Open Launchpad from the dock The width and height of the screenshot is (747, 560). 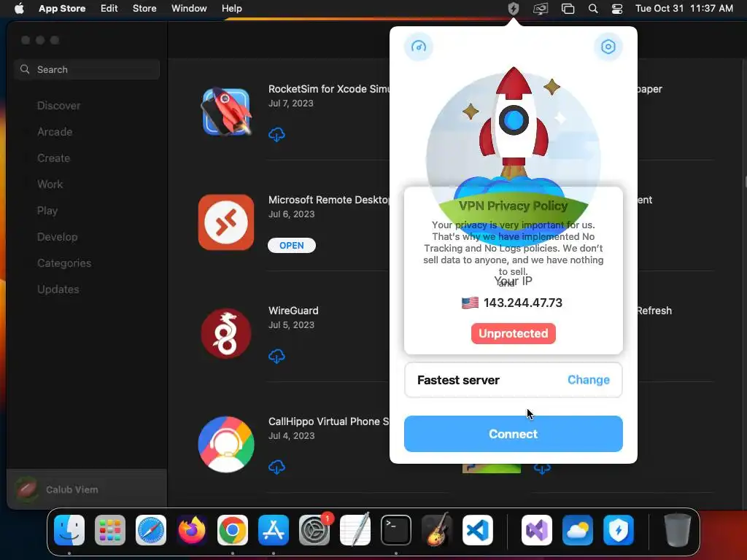[110, 530]
